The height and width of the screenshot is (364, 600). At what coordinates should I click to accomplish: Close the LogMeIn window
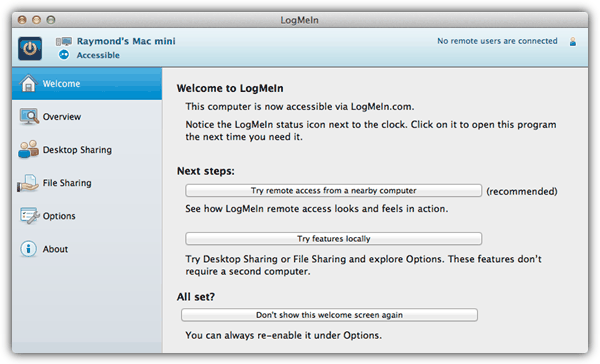point(22,20)
